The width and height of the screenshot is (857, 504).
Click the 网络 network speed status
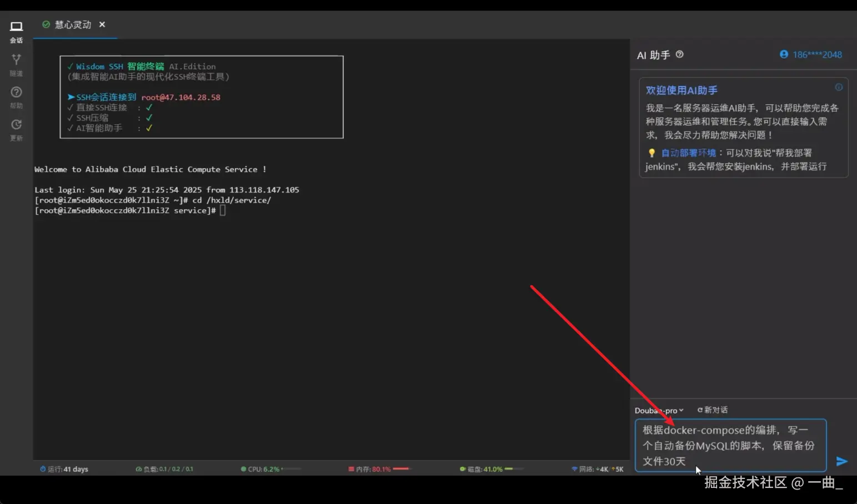coord(598,469)
